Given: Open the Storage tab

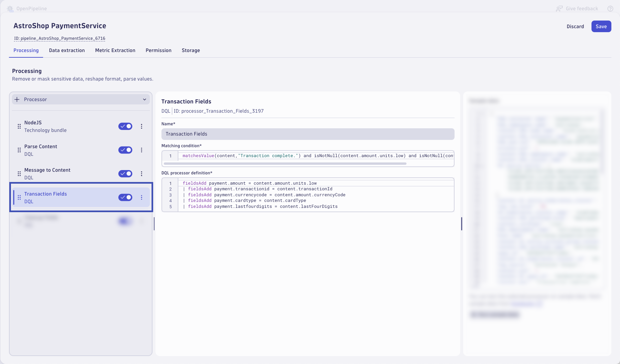Looking at the screenshot, I should tap(191, 50).
